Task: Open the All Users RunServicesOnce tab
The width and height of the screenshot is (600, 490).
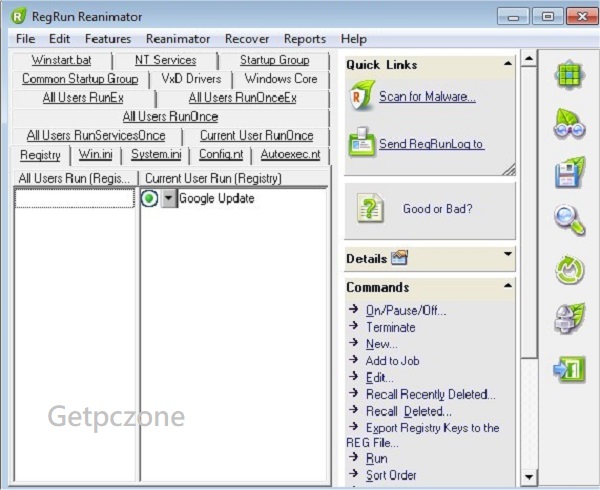Action: pos(96,135)
